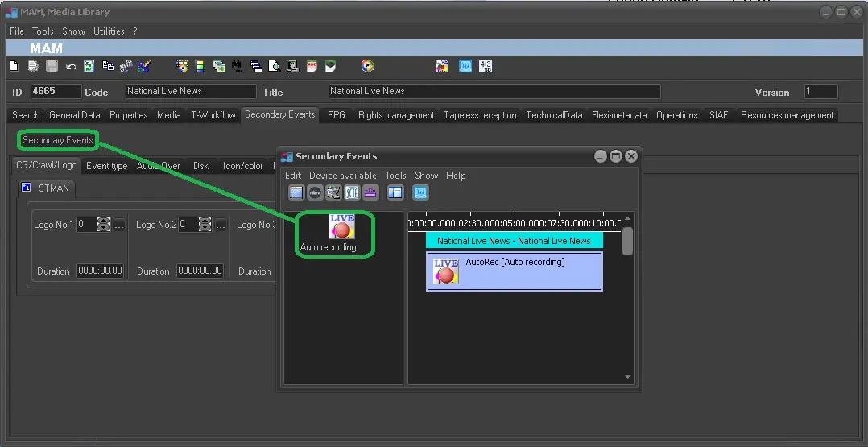Screen dimensions: 868x447
Task: Switch to the Flexi-metadata tab
Action: coord(618,115)
